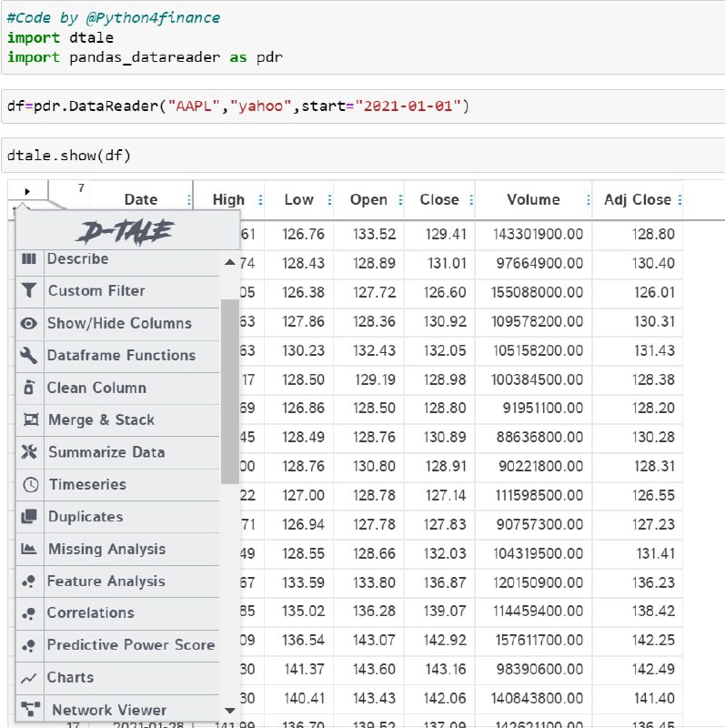
Task: Click the Duplicates icon
Action: coord(29,516)
